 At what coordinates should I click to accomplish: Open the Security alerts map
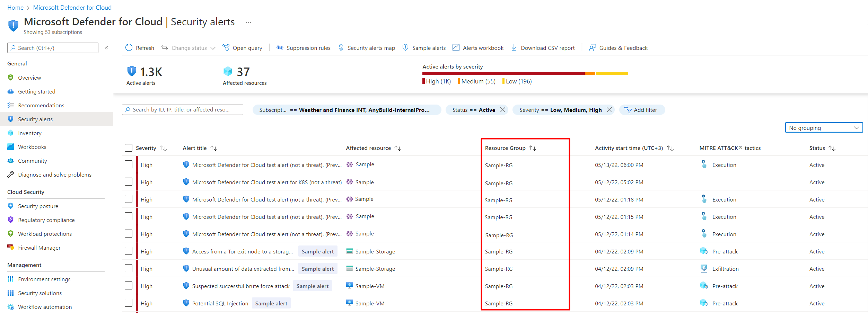(366, 48)
